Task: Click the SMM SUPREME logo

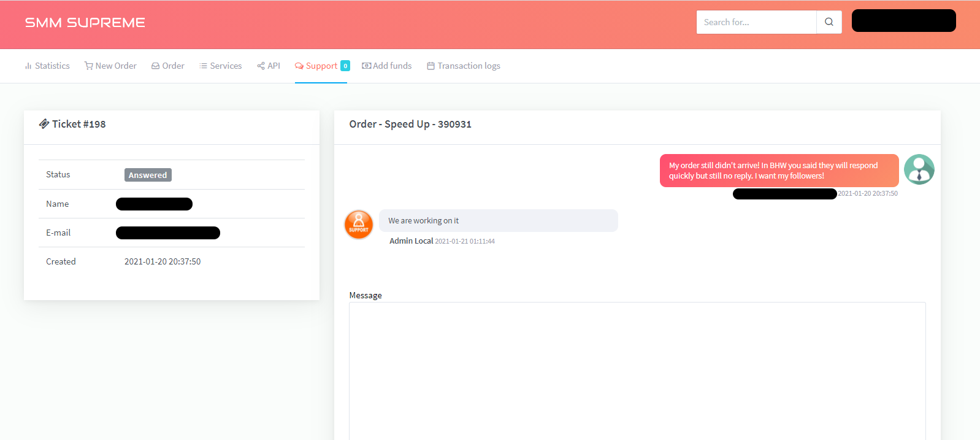Action: pyautogui.click(x=85, y=23)
